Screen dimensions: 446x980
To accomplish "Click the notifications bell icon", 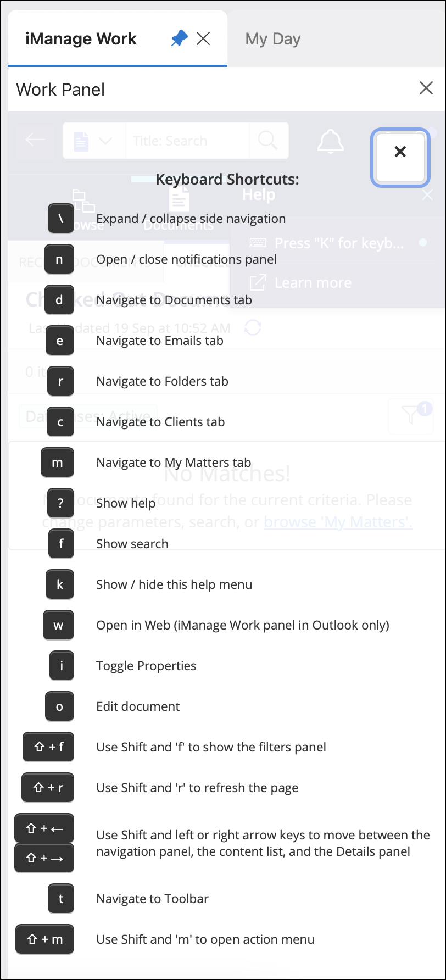I will [x=331, y=142].
